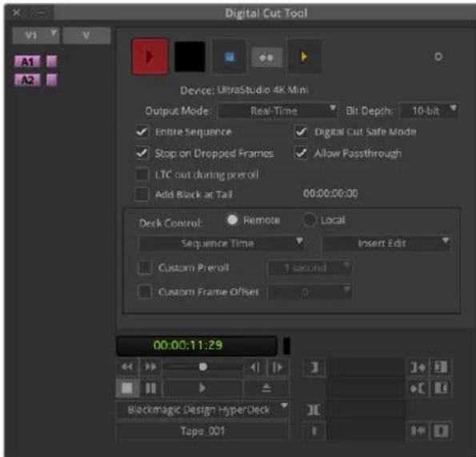Select Remote deck control
This screenshot has height=457, width=476.
tap(233, 220)
